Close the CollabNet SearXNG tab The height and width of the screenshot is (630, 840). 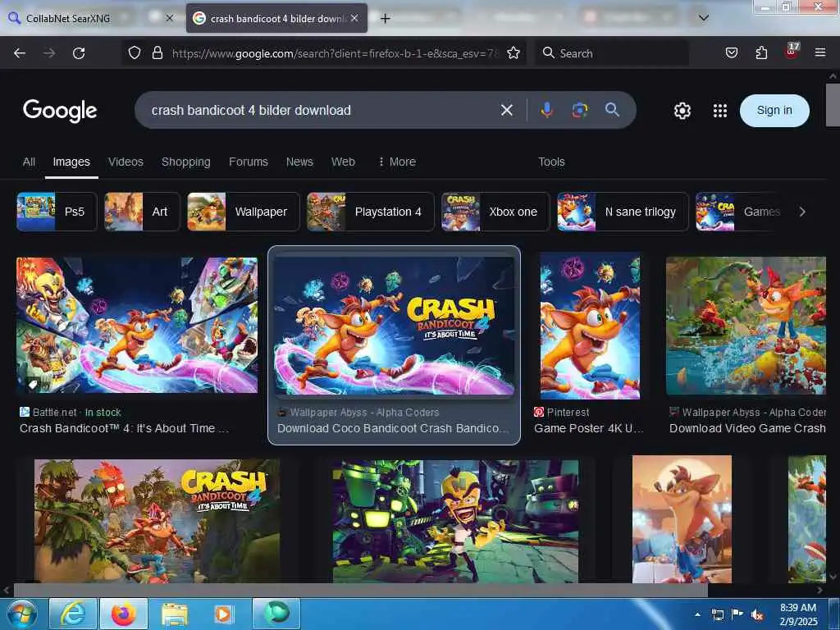(x=170, y=18)
